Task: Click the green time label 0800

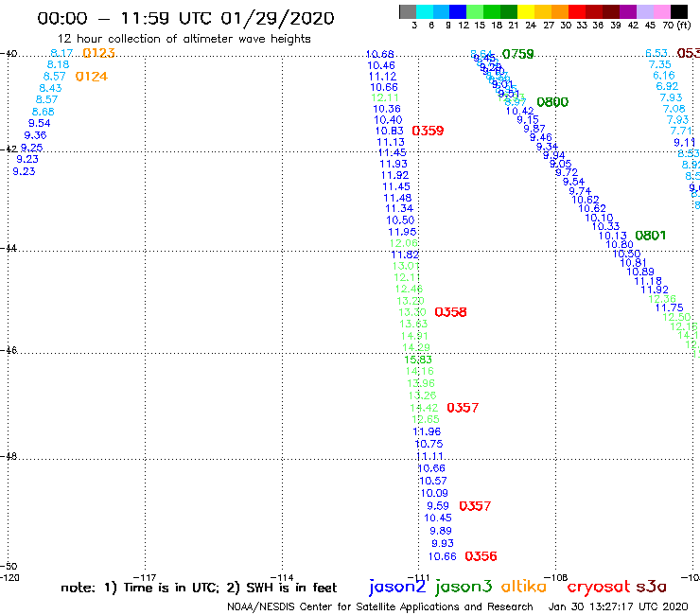Action: [552, 102]
